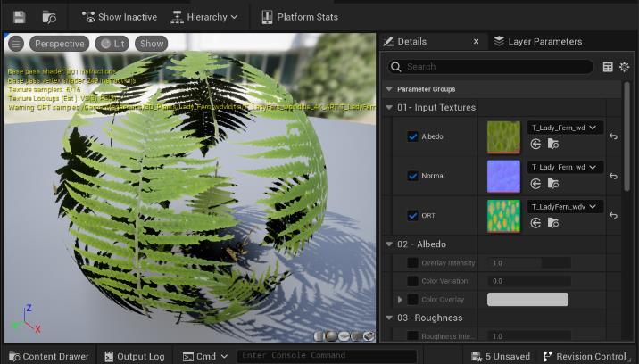Browse to ORT texture in Content Browser

click(x=553, y=223)
